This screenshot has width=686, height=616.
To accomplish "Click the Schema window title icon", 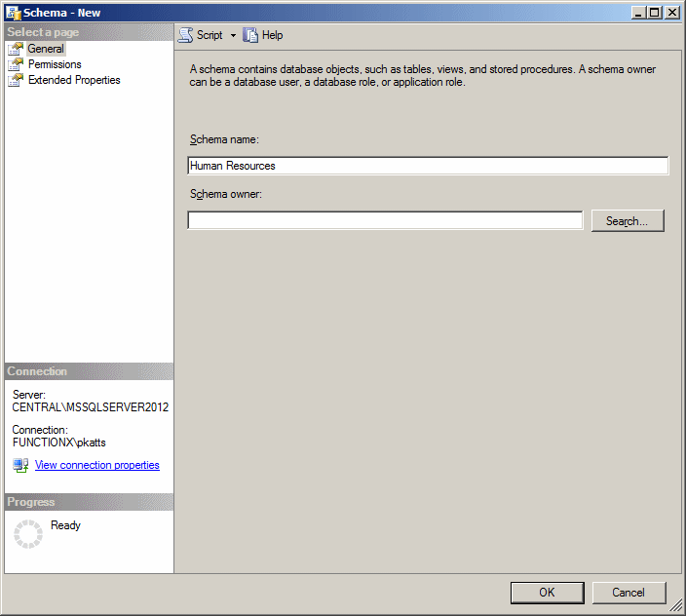I will click(13, 13).
